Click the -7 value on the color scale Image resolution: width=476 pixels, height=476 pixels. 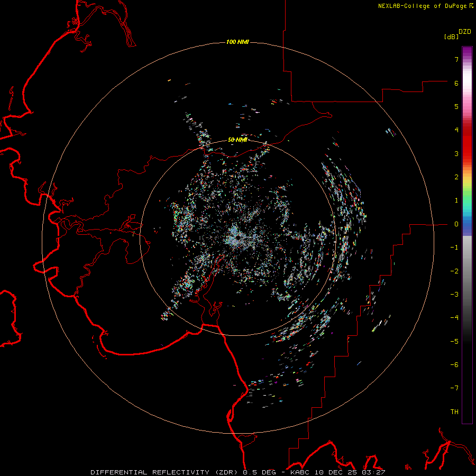pos(454,388)
